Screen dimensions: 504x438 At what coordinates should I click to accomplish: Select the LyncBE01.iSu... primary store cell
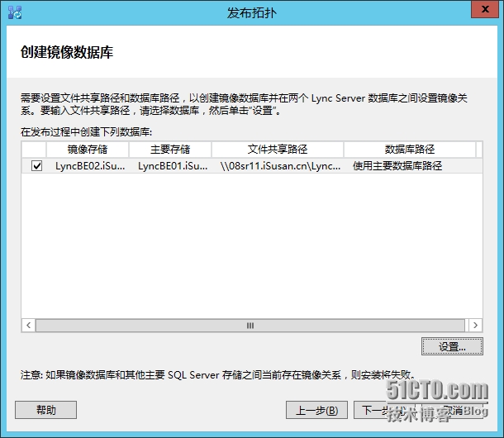pyautogui.click(x=173, y=166)
